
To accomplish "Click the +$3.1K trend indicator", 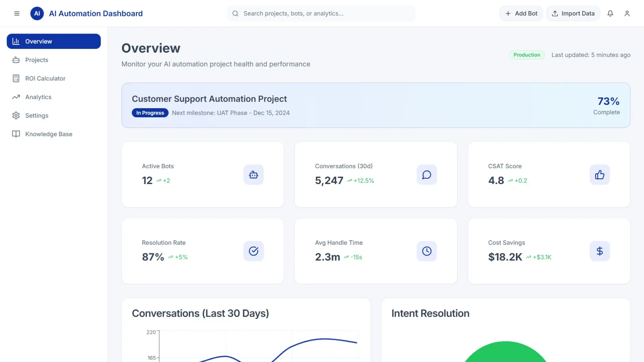I will pyautogui.click(x=539, y=257).
